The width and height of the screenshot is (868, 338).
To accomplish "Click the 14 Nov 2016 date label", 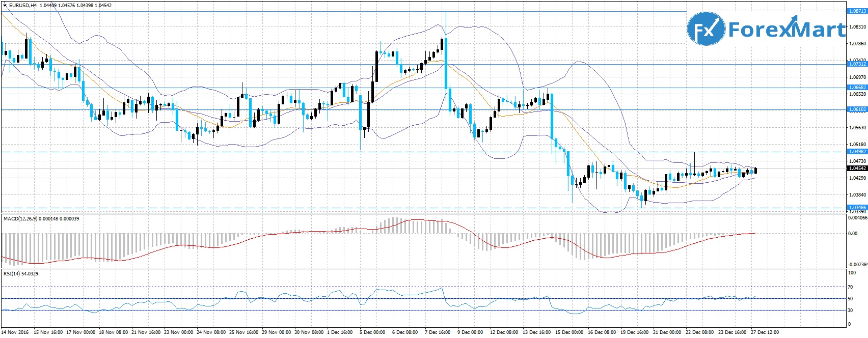I will 15,332.
